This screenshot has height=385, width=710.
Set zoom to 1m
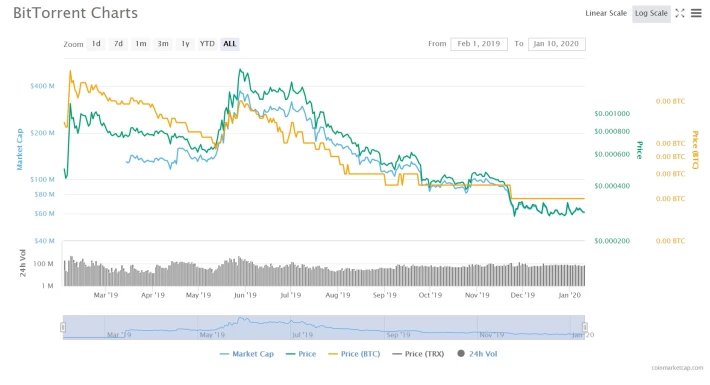pyautogui.click(x=141, y=44)
